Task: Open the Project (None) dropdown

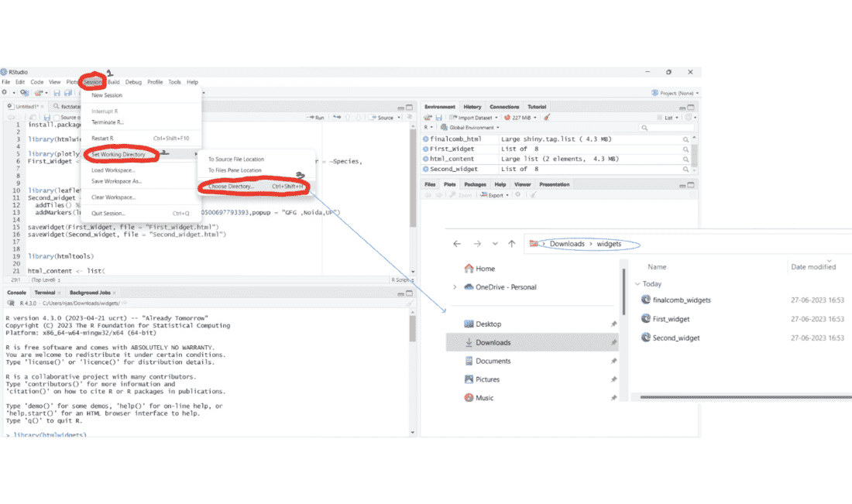Action: [675, 93]
